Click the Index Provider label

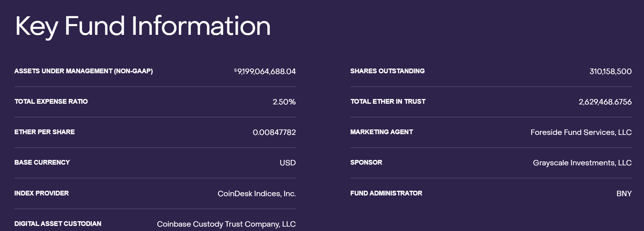point(41,193)
